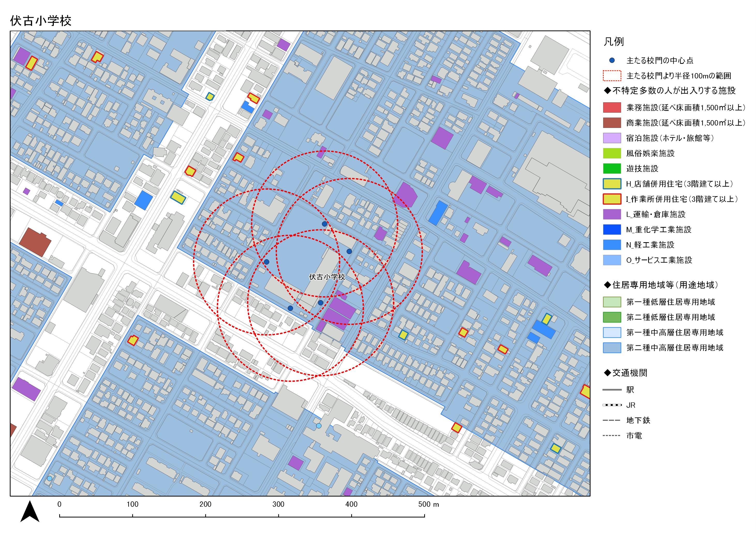Click the 地下鉄 dashed line symbol
This screenshot has width=756, height=534.
pos(612,421)
